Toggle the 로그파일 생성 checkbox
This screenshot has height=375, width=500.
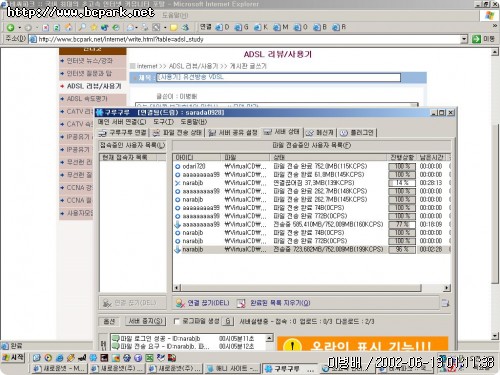tap(177, 321)
